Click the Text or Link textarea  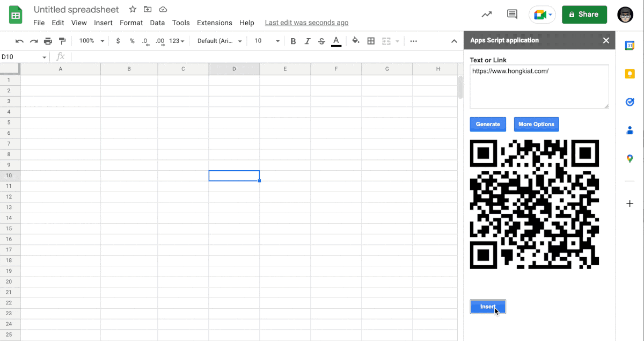click(x=539, y=87)
